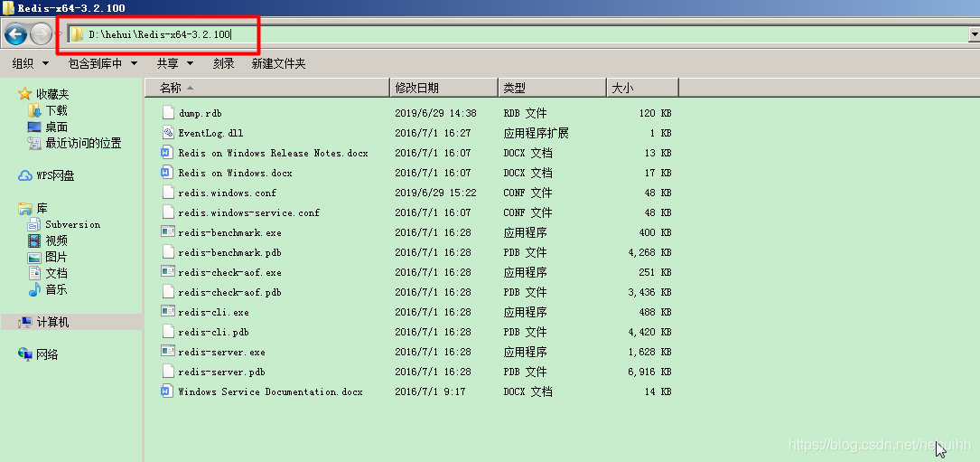
Task: Click the date 2019/6/29 15:22
Action: pyautogui.click(x=435, y=193)
